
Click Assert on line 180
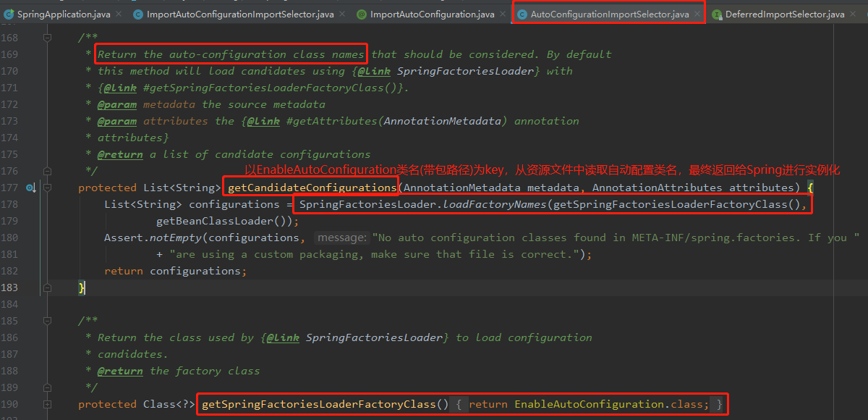pos(123,238)
